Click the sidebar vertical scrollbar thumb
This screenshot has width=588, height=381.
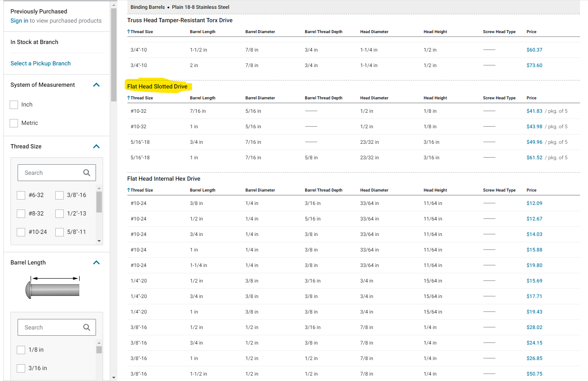click(114, 54)
